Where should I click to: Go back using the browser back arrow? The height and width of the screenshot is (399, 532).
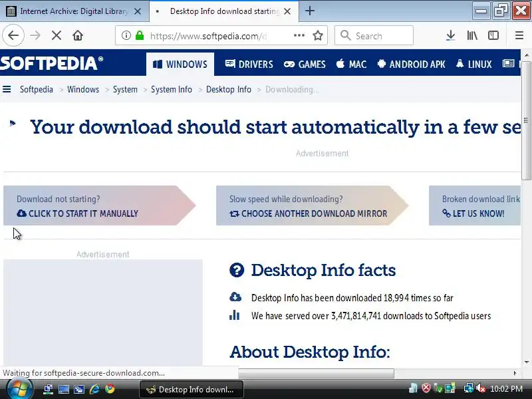point(13,35)
